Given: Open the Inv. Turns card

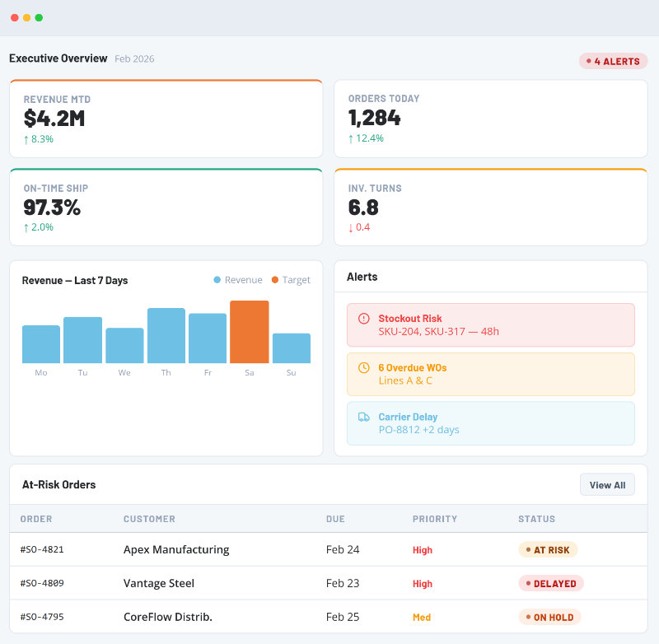Looking at the screenshot, I should click(490, 207).
